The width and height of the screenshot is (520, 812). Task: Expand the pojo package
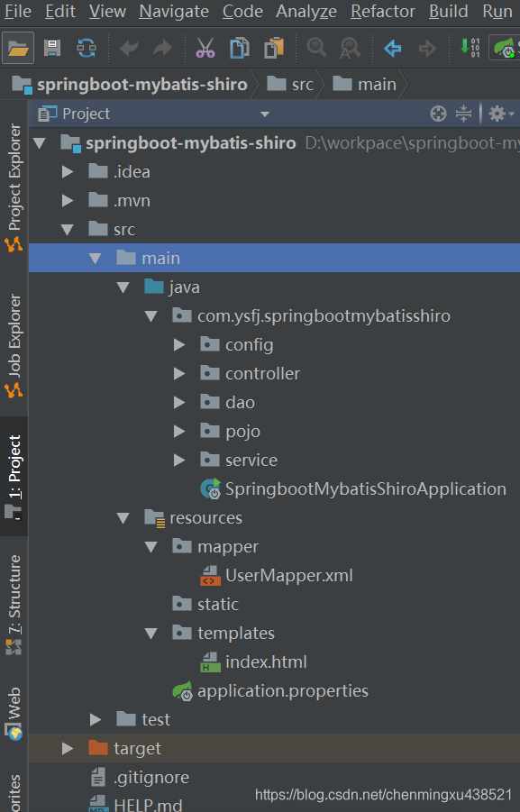point(179,432)
